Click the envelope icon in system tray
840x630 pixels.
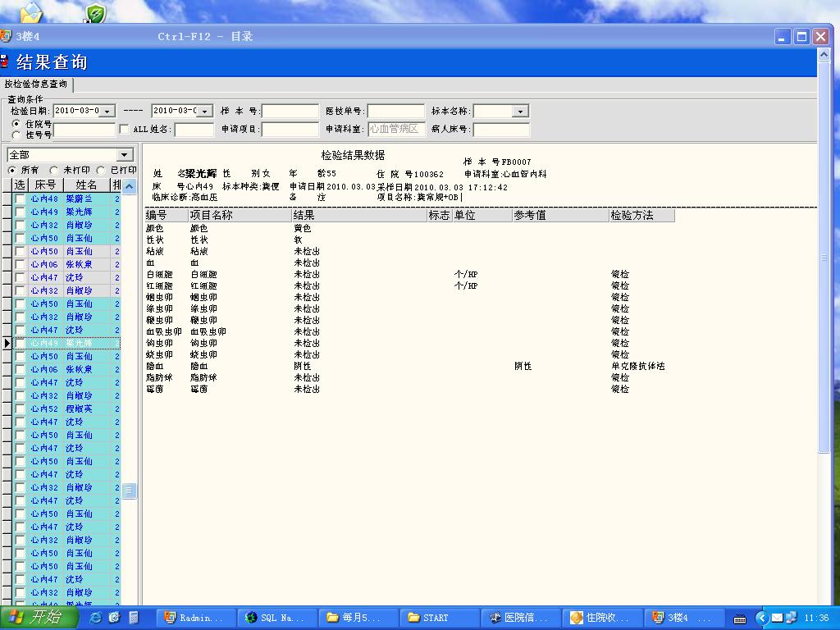tap(778, 619)
